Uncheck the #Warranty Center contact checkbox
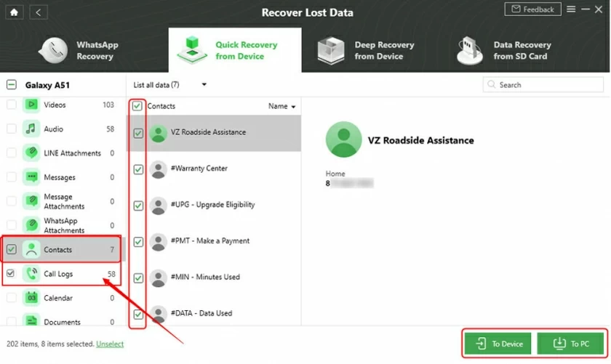The image size is (611, 364). (x=137, y=169)
